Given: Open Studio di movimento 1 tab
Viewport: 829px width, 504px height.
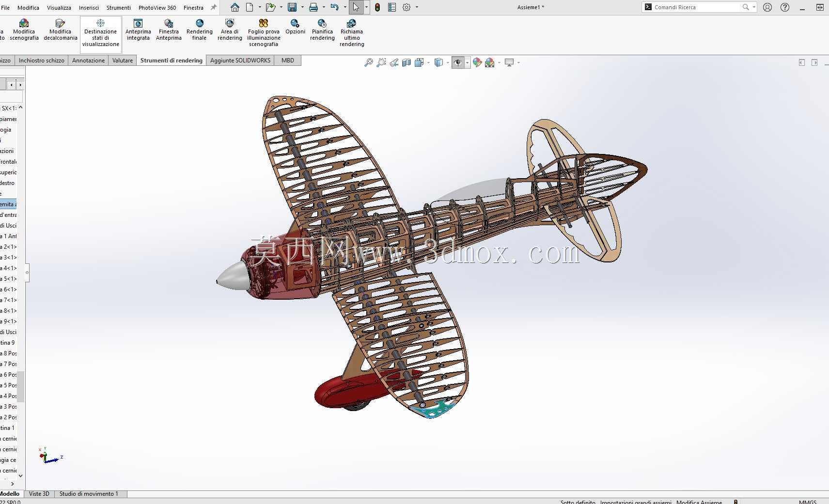Looking at the screenshot, I should pos(89,494).
